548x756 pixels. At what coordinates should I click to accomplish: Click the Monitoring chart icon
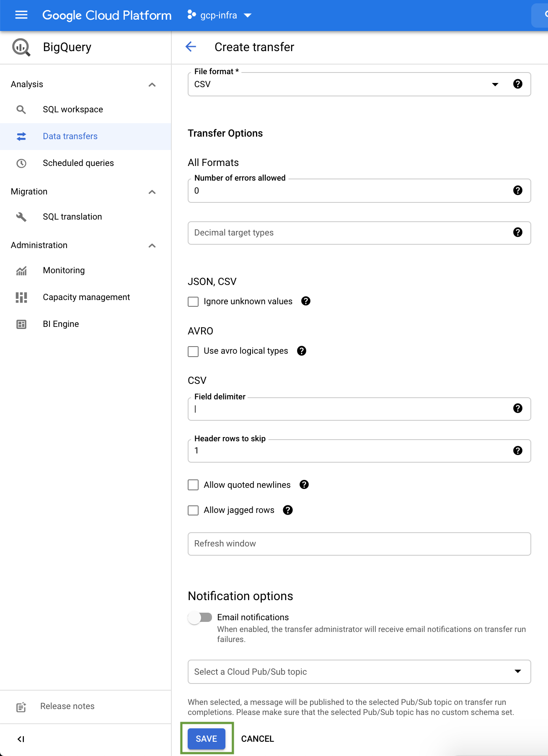[21, 270]
